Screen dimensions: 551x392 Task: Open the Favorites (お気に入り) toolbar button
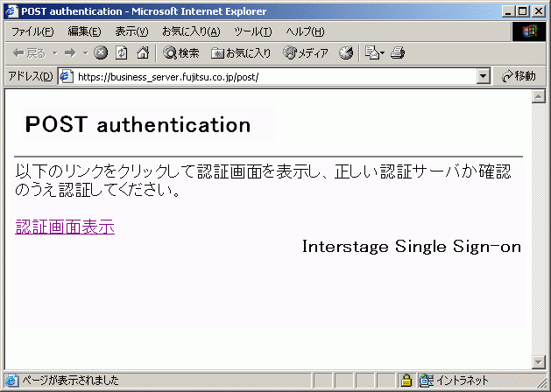[x=241, y=53]
